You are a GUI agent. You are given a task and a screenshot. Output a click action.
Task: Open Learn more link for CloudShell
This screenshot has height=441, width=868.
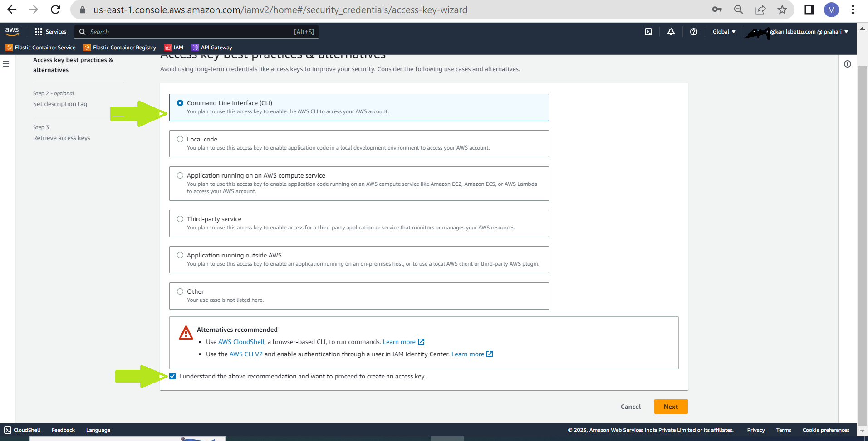click(x=399, y=342)
